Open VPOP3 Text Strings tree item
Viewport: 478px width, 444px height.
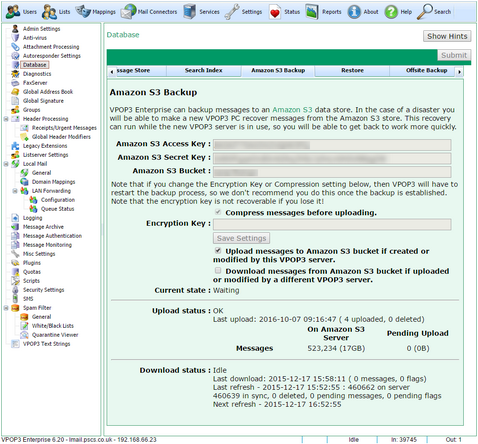[x=46, y=344]
